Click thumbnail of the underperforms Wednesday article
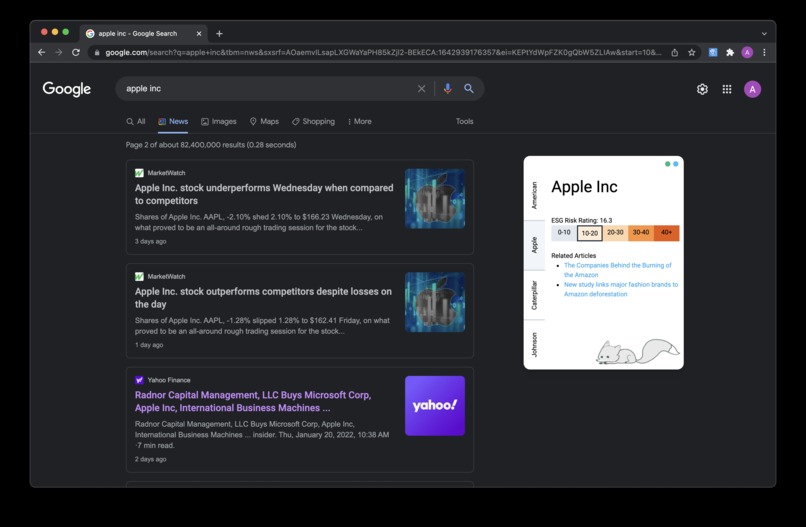806x527 pixels. pos(435,198)
